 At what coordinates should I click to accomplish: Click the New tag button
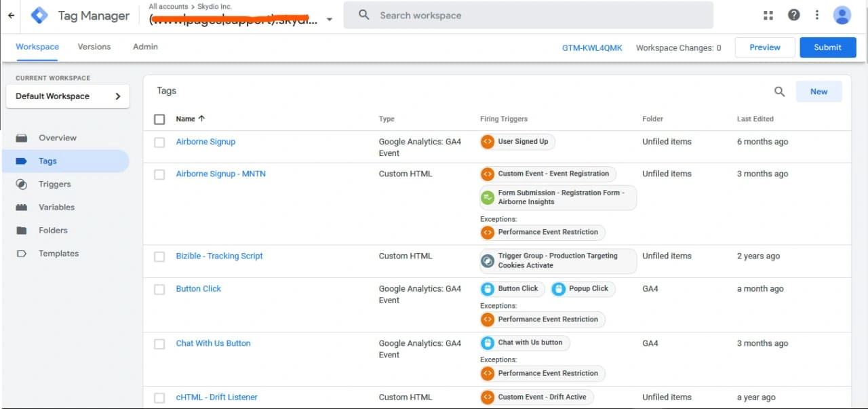818,92
